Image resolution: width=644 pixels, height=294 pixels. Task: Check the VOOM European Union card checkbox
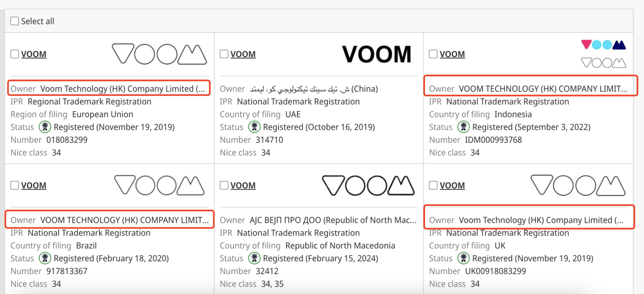pyautogui.click(x=14, y=54)
